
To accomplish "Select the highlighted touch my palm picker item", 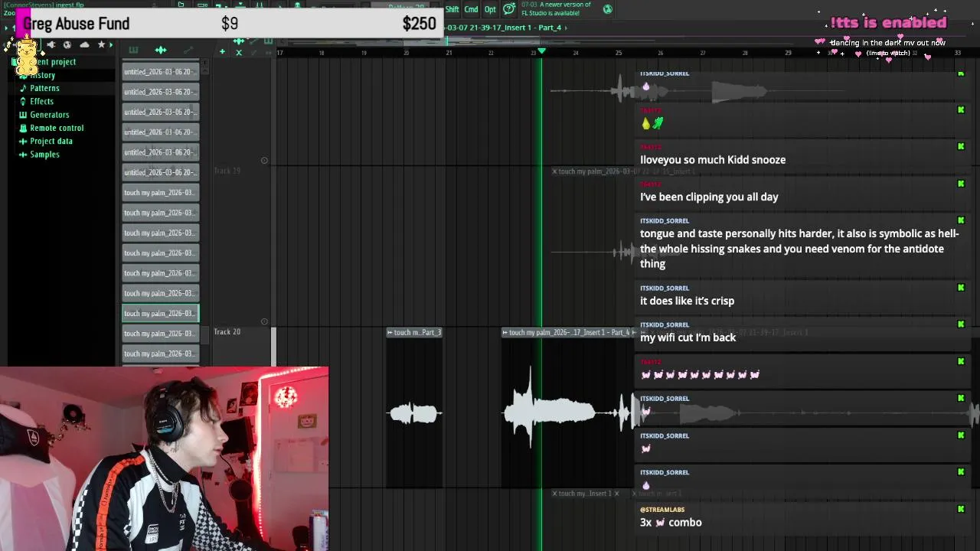I will coord(161,313).
